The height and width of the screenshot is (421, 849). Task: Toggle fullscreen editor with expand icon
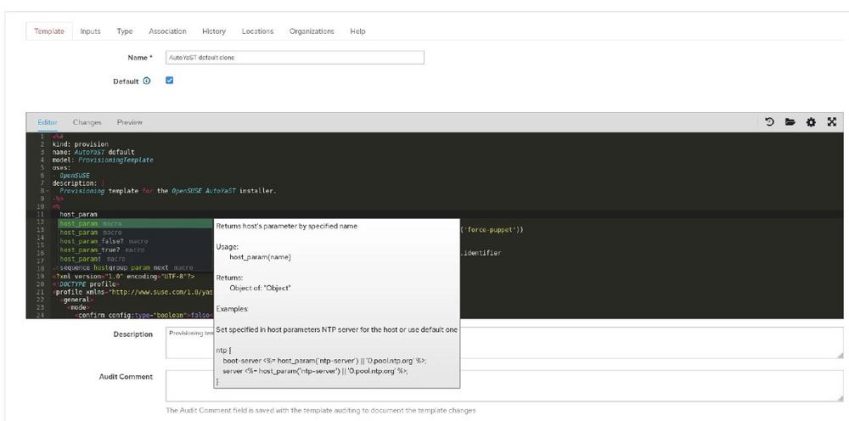coord(831,122)
